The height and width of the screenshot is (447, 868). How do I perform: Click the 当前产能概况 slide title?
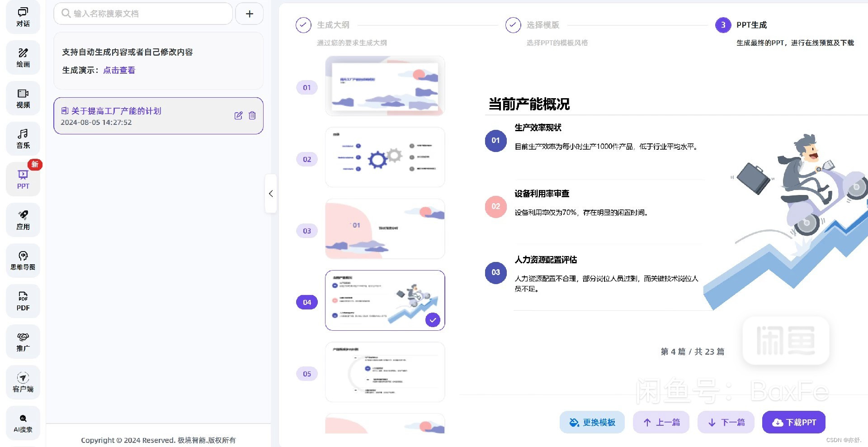click(x=529, y=104)
